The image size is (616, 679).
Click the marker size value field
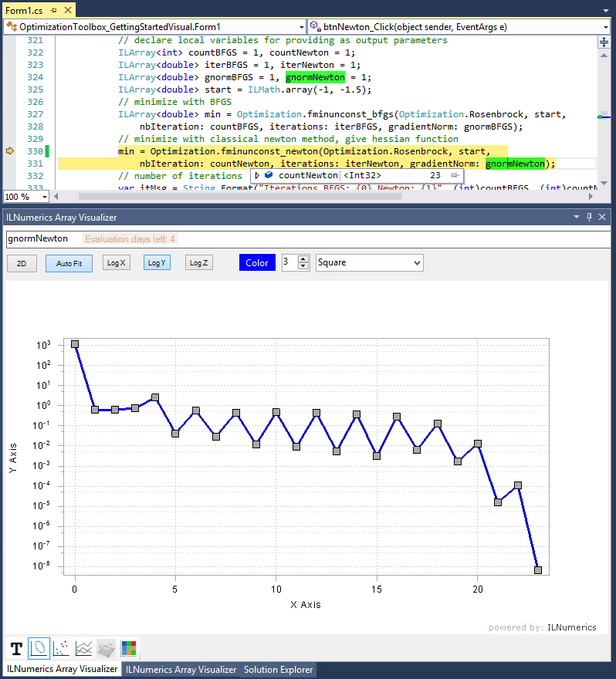(x=289, y=262)
